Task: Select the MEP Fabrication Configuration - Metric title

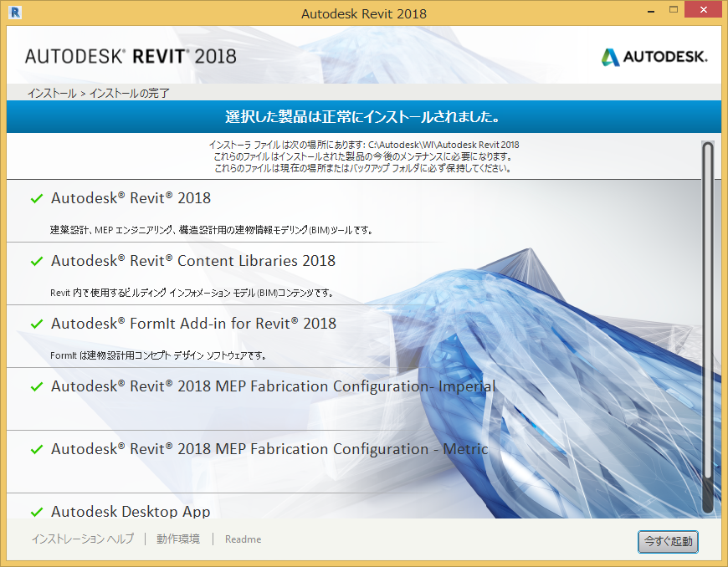Action: click(x=269, y=449)
